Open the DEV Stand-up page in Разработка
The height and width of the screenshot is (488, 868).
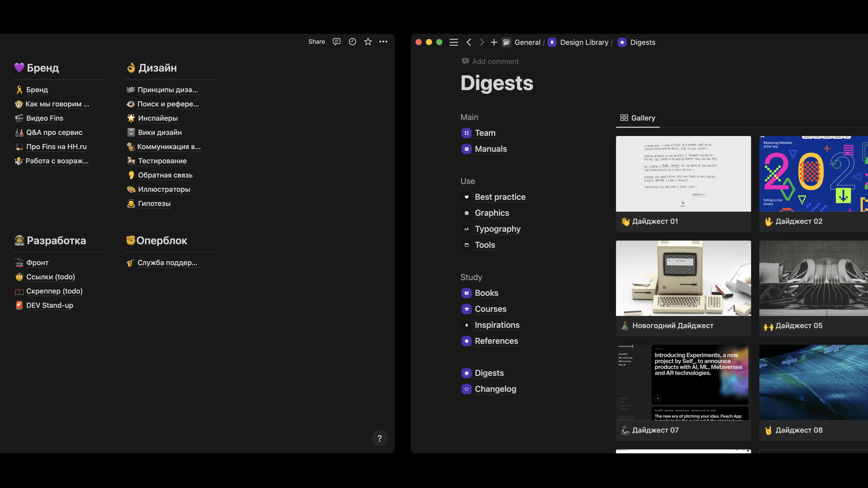tap(50, 305)
